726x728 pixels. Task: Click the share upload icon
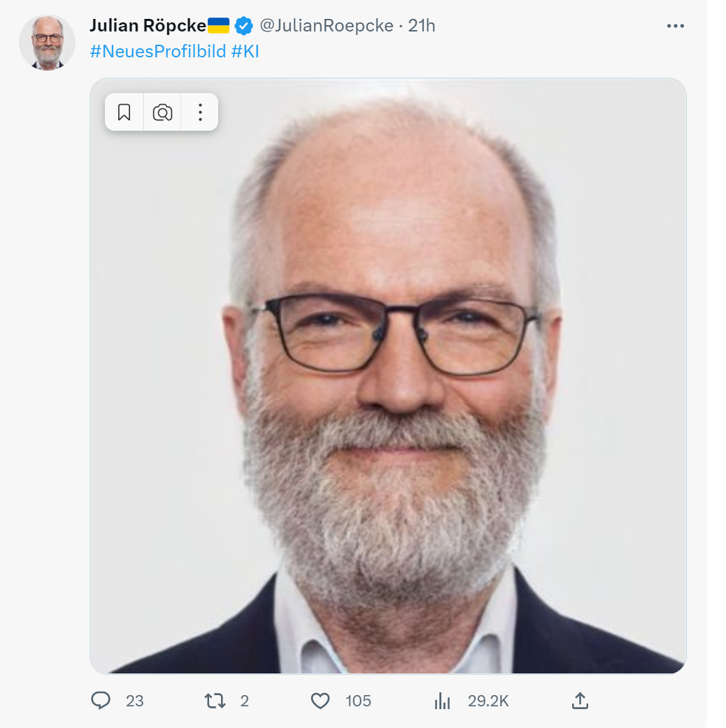[x=581, y=701]
